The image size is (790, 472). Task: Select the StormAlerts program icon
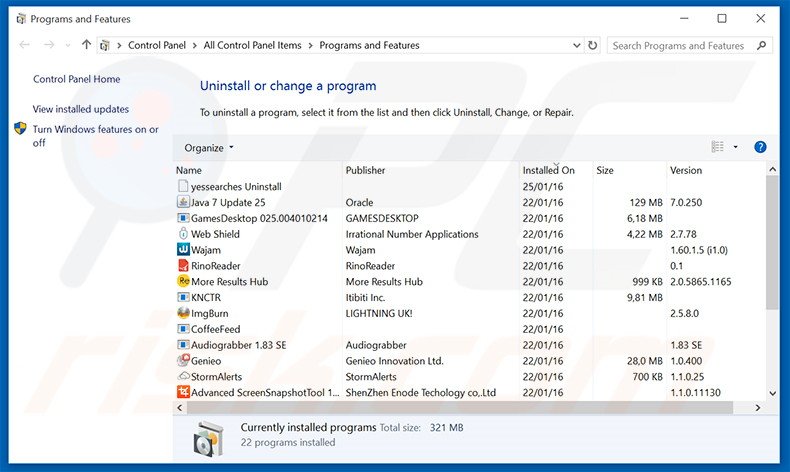click(183, 376)
